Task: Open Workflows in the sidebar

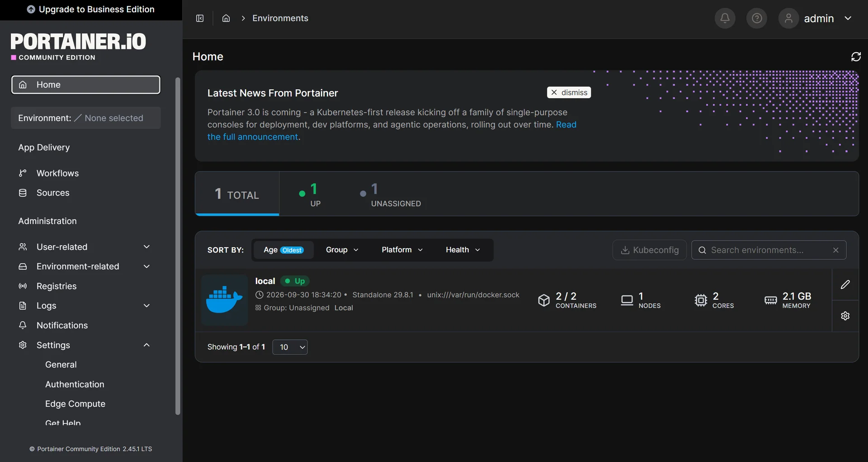Action: [x=57, y=173]
